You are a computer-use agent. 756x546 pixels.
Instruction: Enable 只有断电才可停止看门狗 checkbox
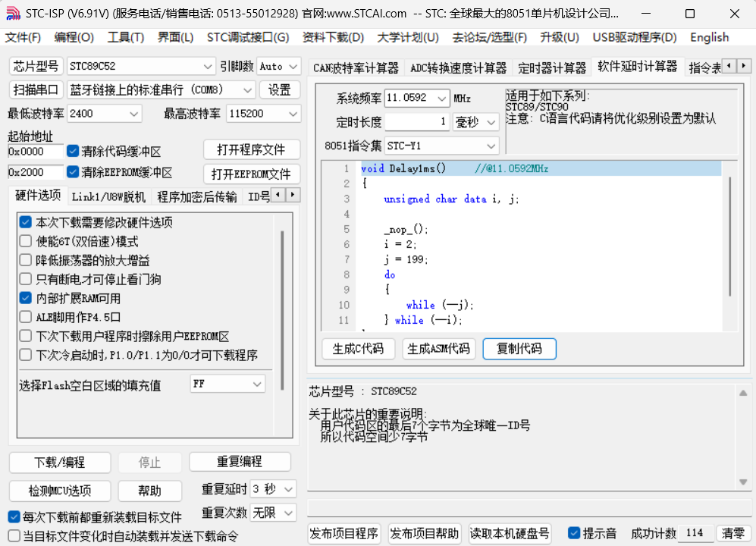26,279
